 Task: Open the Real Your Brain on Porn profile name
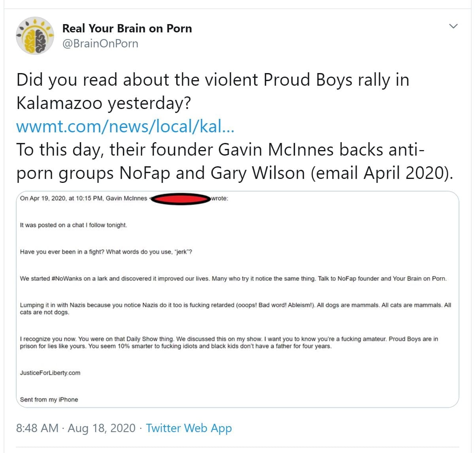(127, 28)
